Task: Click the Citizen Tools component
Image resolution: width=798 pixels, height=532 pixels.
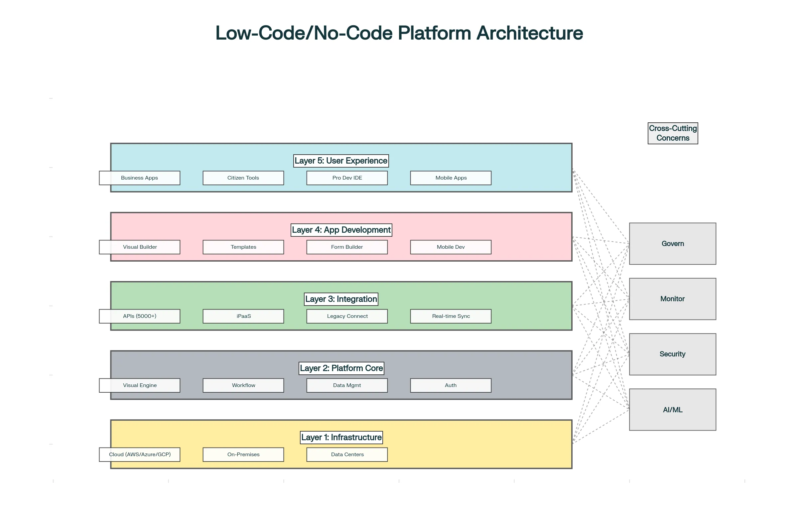Action: pos(243,178)
